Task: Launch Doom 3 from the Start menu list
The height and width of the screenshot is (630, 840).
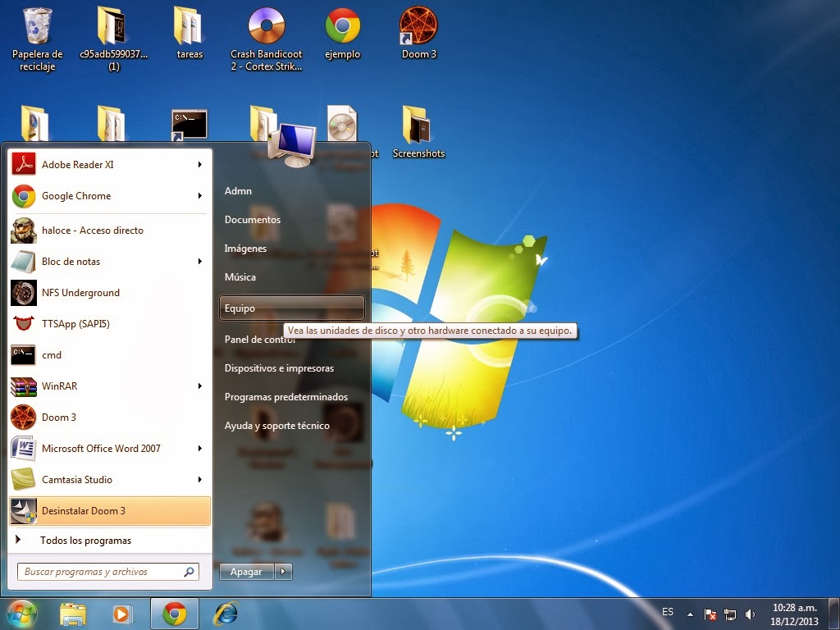Action: tap(110, 417)
